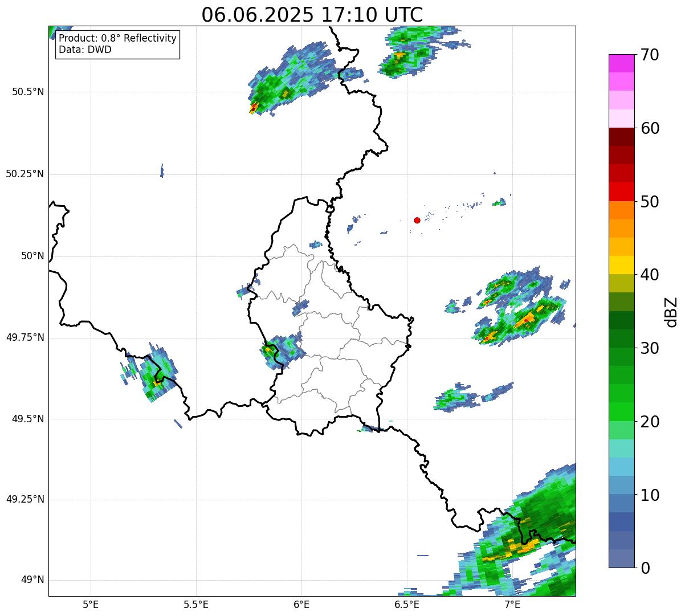Screen dimensions: 685x616
Task: Click the 0 colorbar tick label
Action: click(x=645, y=568)
